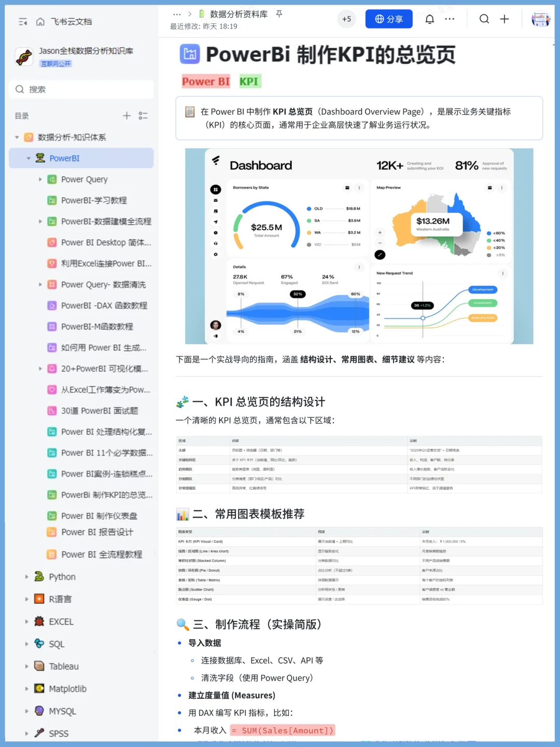Viewport: 560px width, 747px height.
Task: Open notifications with the bell icon
Action: (x=430, y=19)
